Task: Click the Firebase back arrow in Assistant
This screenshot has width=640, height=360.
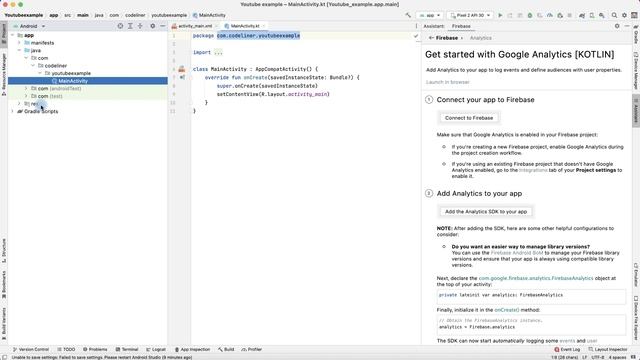Action: tap(431, 38)
